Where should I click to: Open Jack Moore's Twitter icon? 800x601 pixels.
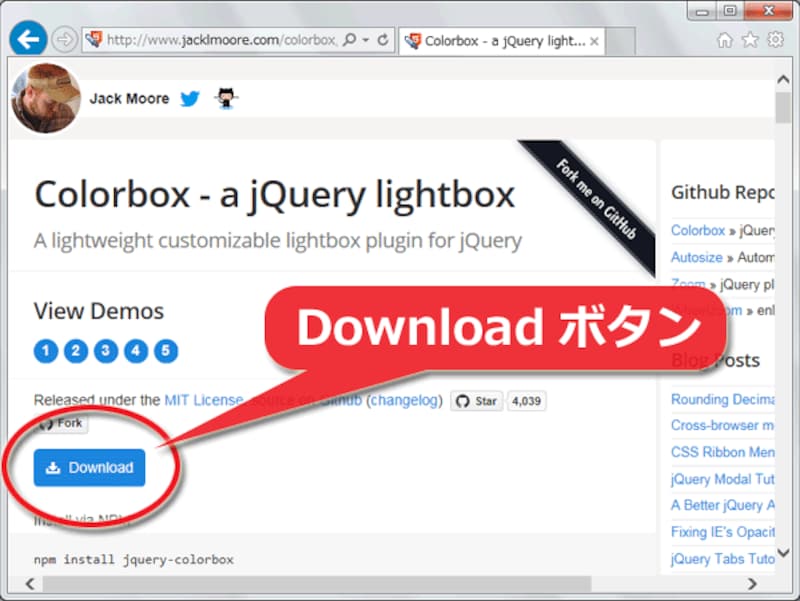point(190,98)
